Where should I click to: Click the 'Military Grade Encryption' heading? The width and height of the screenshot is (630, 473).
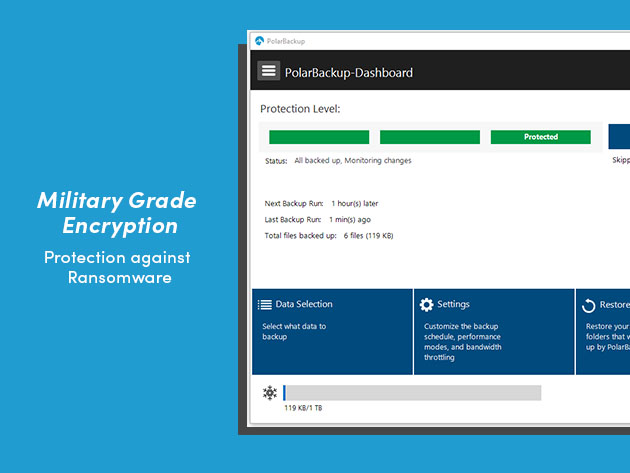pos(117,213)
